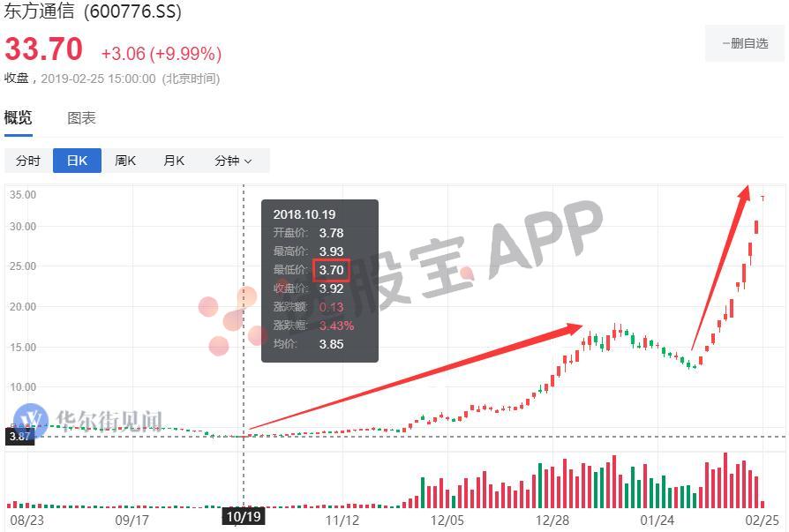The height and width of the screenshot is (532, 789).
Task: Click the chevron arrow beside 分钟
Action: tap(248, 161)
